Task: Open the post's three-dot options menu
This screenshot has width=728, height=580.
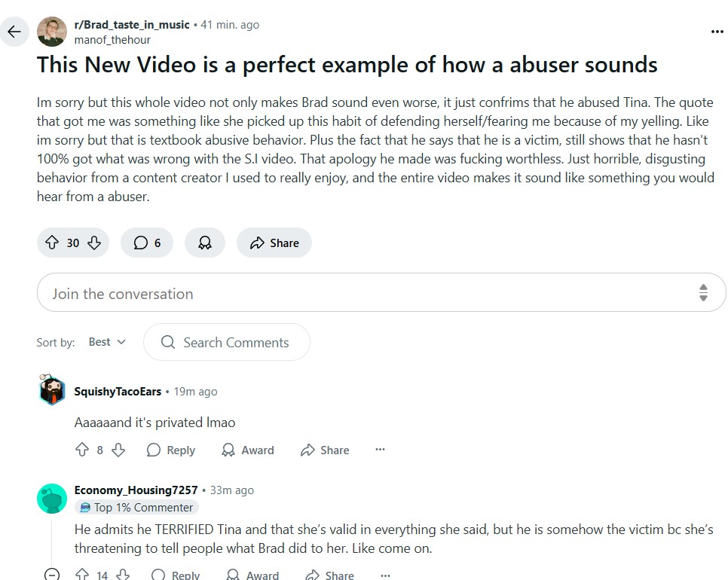Action: point(717,32)
